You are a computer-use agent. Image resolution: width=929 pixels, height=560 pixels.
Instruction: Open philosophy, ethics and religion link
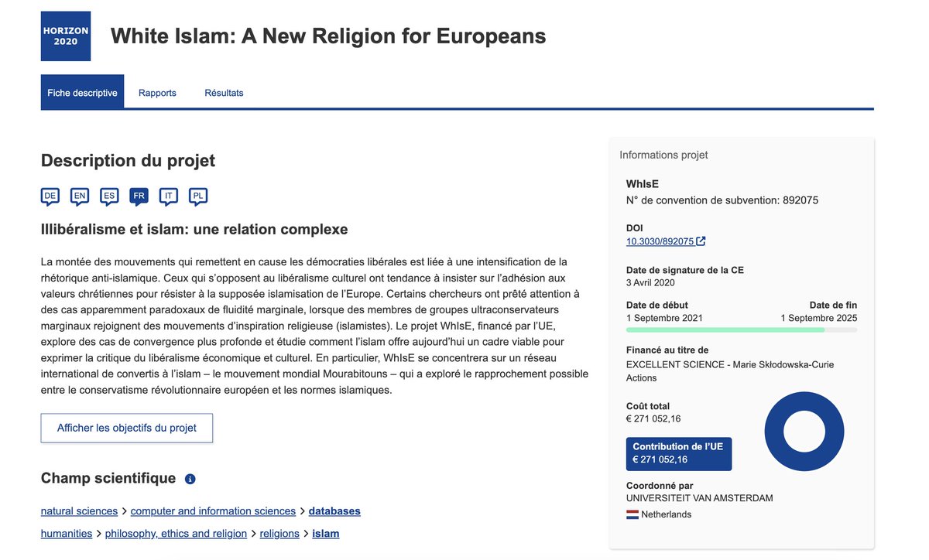176,534
